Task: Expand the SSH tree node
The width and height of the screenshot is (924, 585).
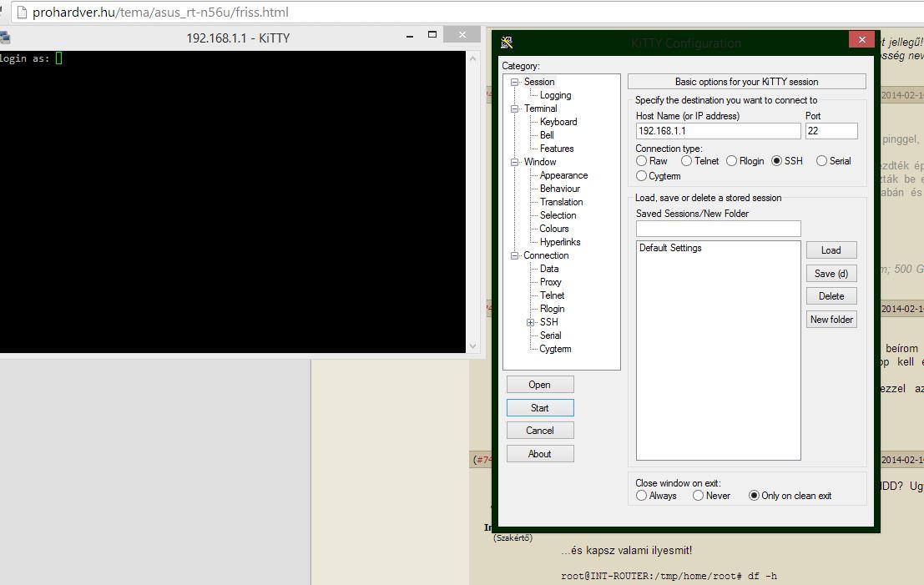Action: tap(530, 322)
